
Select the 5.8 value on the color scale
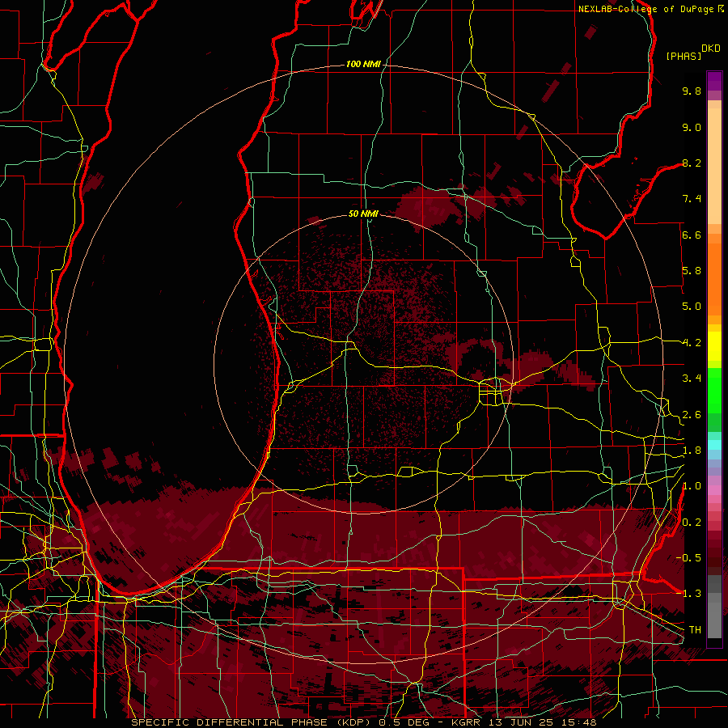[x=692, y=271]
